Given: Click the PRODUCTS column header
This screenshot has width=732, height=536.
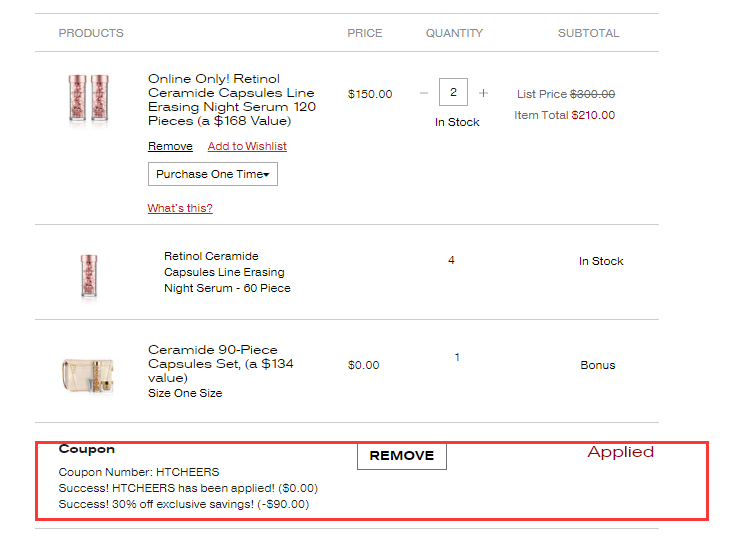Looking at the screenshot, I should (91, 33).
